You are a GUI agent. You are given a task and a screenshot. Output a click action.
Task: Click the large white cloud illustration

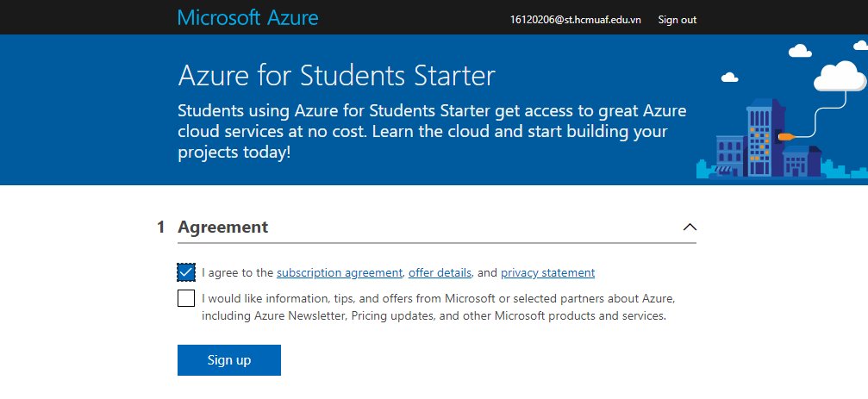(x=840, y=77)
